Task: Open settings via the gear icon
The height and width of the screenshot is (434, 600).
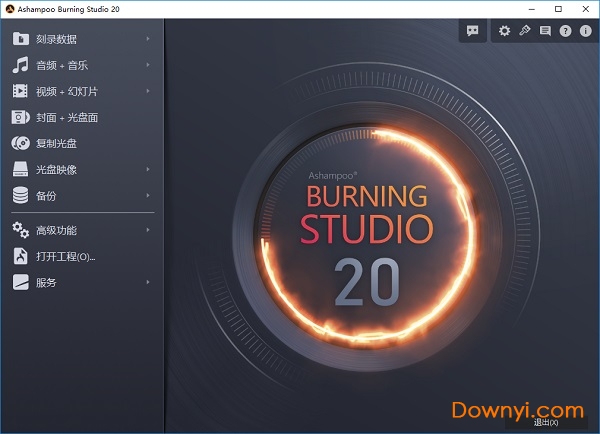Action: 504,31
